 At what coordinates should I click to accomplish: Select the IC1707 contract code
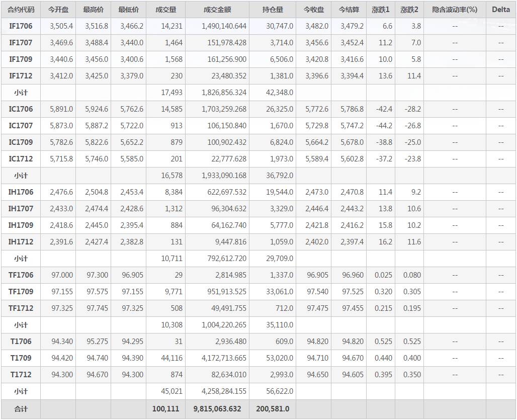point(21,126)
